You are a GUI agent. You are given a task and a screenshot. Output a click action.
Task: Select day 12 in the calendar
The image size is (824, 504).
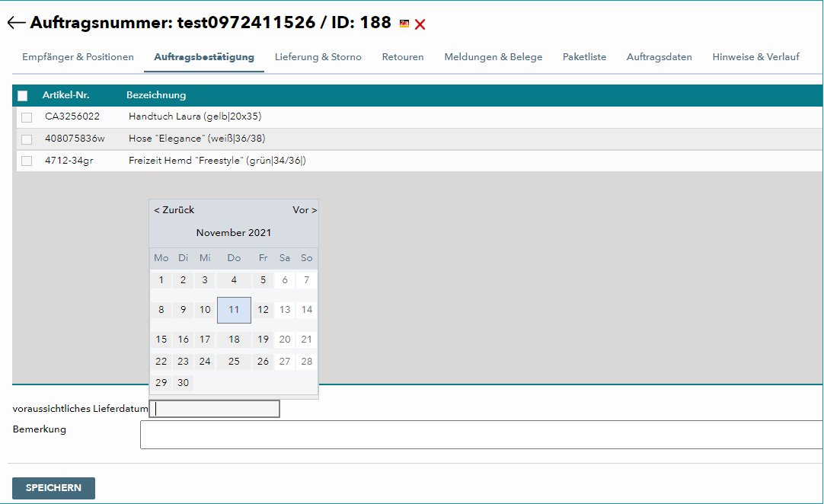[263, 310]
